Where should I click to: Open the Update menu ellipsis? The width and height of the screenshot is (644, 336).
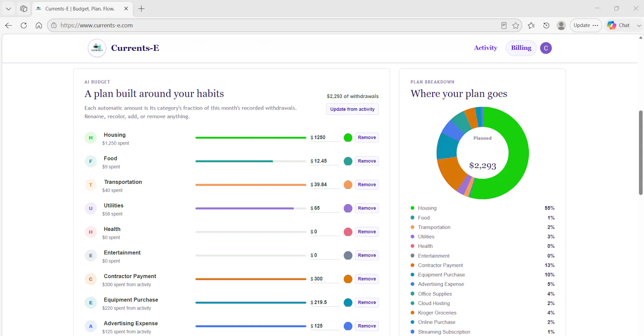595,25
